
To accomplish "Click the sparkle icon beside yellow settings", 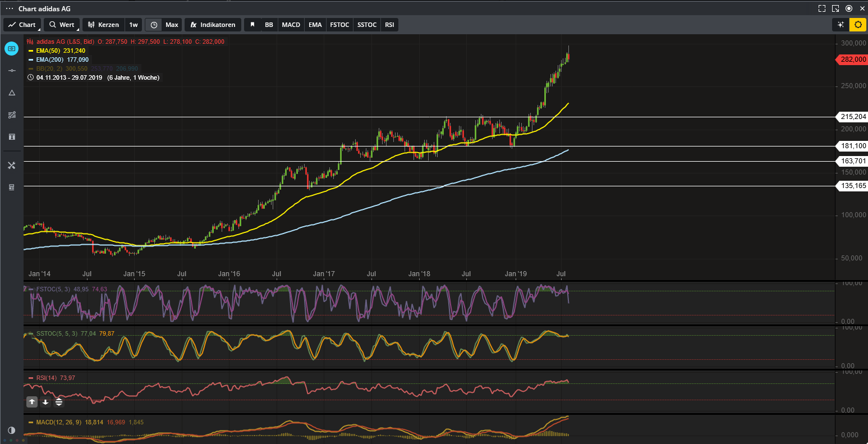I will click(840, 25).
